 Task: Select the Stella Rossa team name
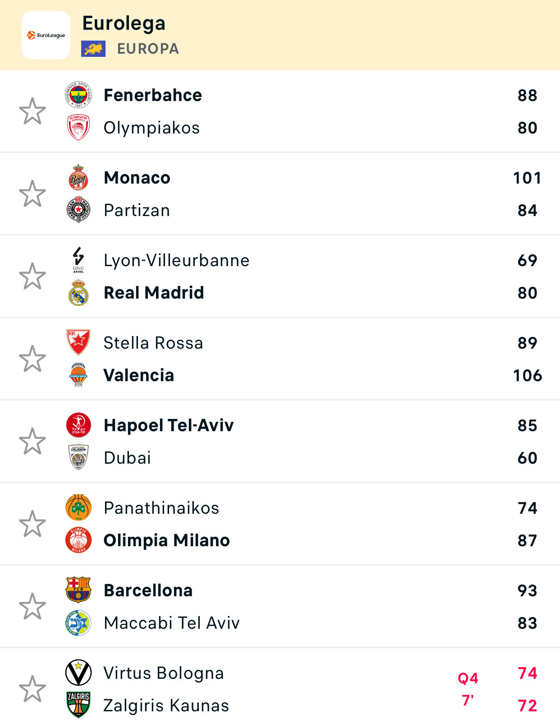point(153,343)
